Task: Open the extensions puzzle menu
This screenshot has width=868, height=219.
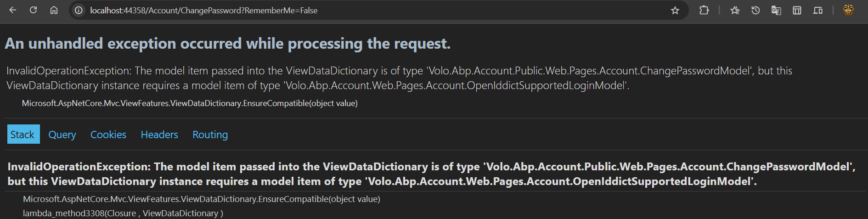Action: tap(704, 10)
